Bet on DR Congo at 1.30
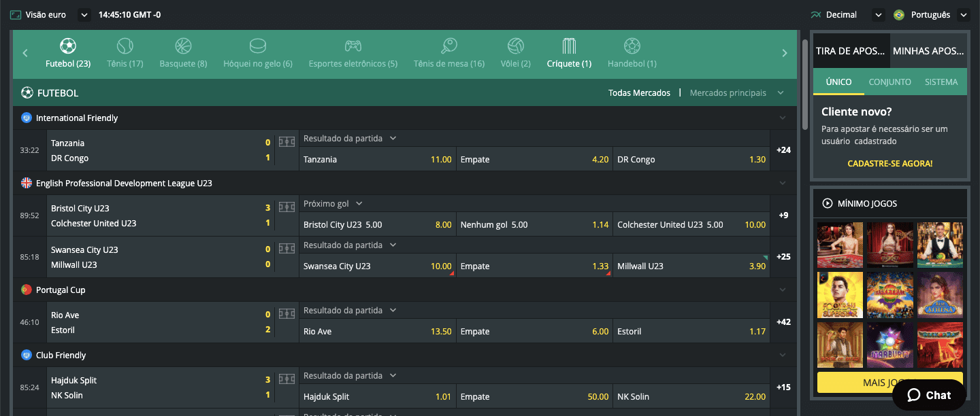 (691, 159)
